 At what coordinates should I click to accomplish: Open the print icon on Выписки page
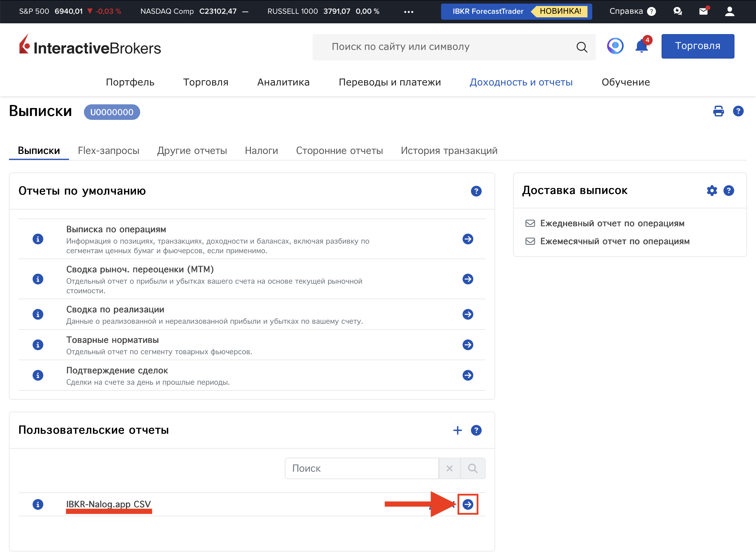pos(718,111)
